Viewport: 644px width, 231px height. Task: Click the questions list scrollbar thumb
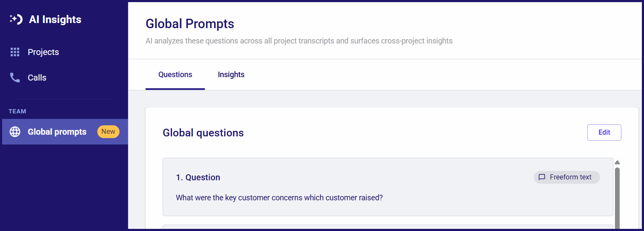point(617,198)
